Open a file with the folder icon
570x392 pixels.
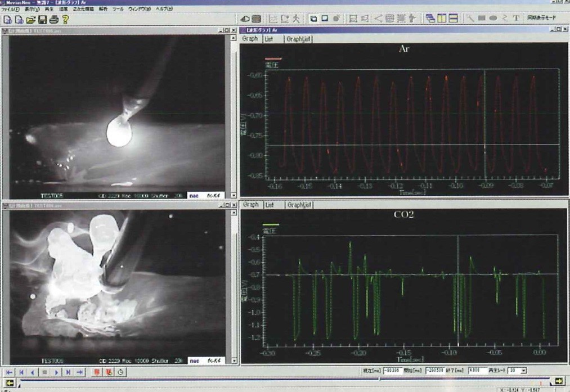[30, 20]
